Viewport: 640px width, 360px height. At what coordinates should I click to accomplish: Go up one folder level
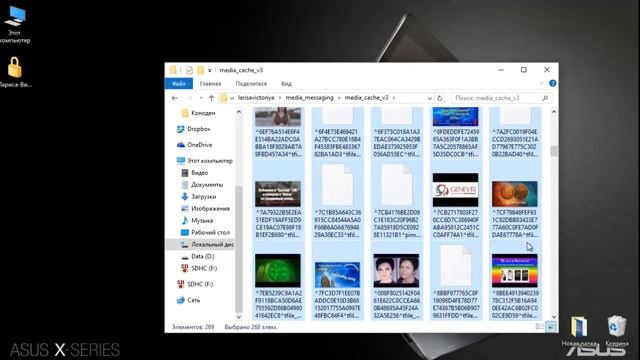(x=211, y=98)
